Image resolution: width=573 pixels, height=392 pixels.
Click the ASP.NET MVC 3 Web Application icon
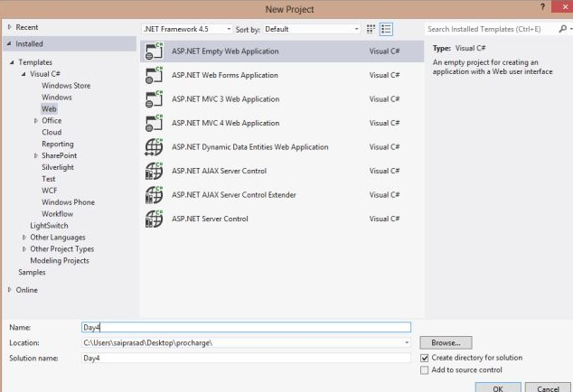pyautogui.click(x=154, y=99)
